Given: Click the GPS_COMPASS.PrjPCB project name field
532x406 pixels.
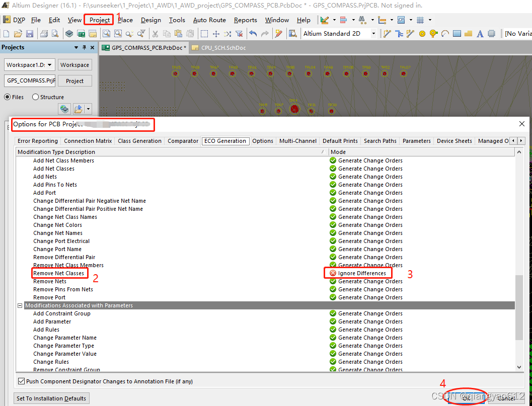Looking at the screenshot, I should click(x=30, y=80).
